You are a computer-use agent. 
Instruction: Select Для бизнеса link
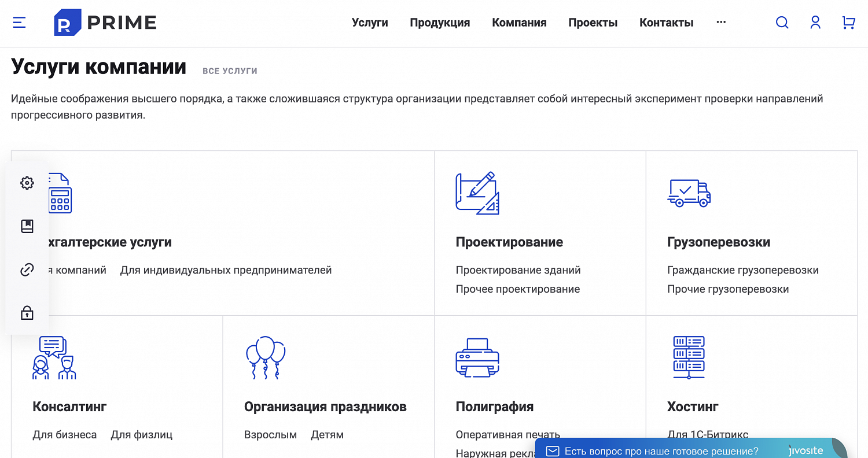click(65, 434)
